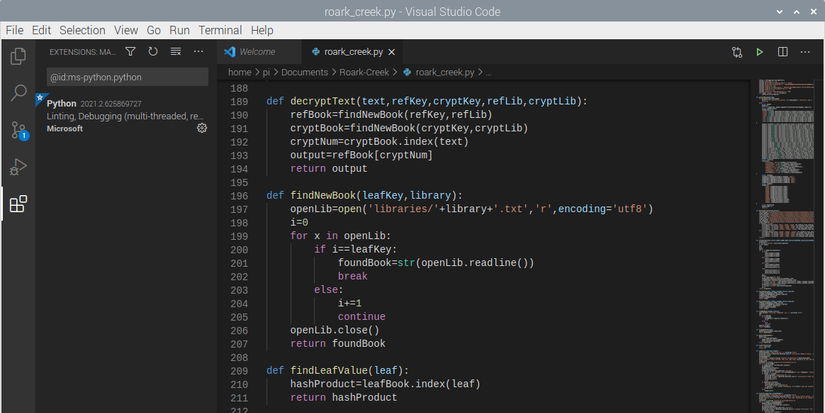Open the File menu
825x413 pixels.
(x=15, y=31)
